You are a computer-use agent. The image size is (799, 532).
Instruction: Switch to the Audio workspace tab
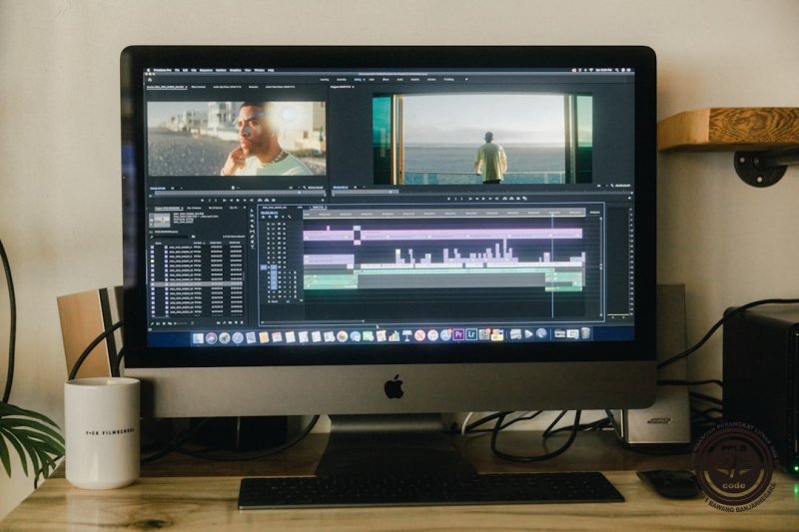[x=400, y=80]
